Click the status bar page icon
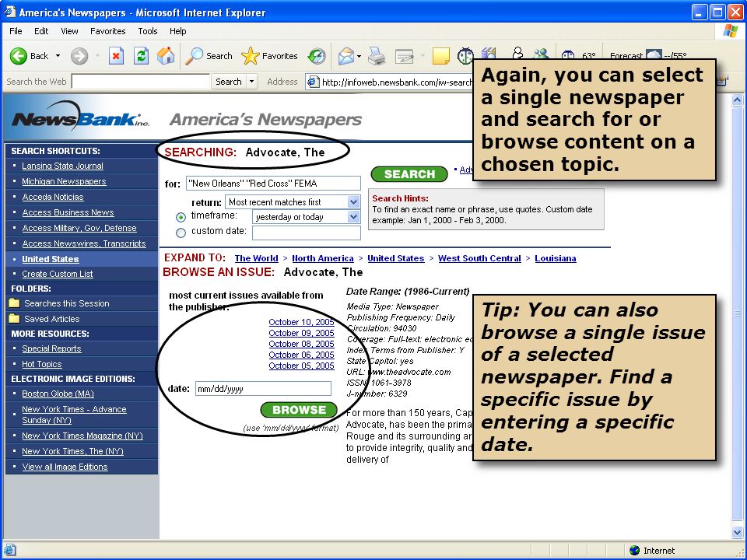 9,550
